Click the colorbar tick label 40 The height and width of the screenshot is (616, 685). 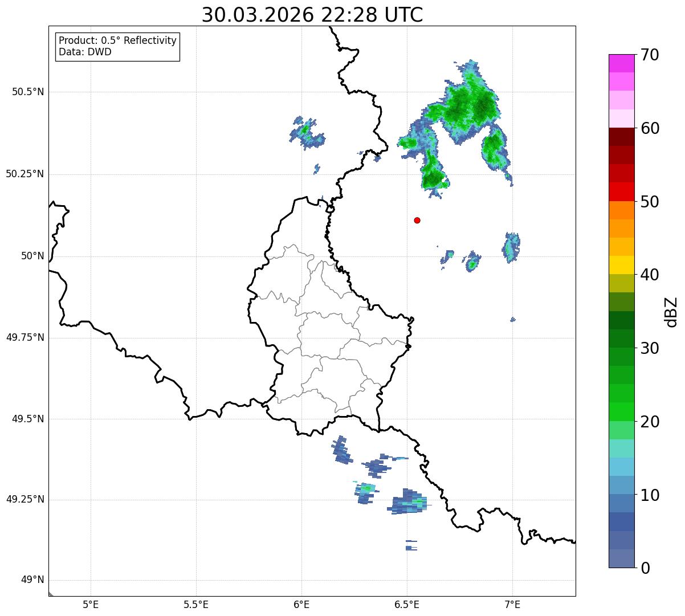(x=650, y=275)
